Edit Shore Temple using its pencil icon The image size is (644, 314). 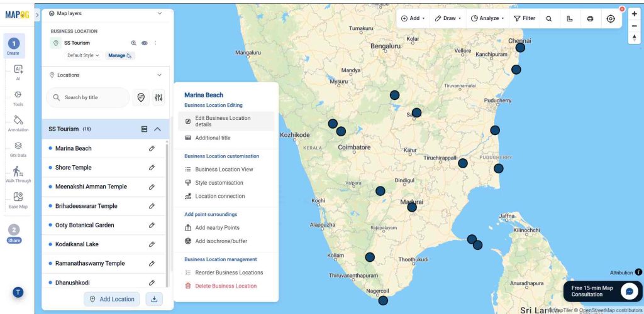152,168
